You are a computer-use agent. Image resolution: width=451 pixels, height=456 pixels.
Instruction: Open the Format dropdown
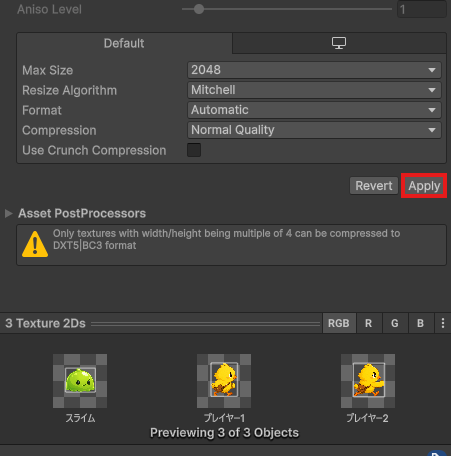[314, 110]
